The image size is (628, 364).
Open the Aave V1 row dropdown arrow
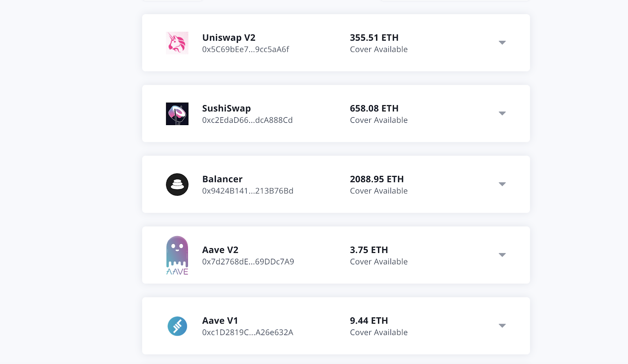[502, 326]
